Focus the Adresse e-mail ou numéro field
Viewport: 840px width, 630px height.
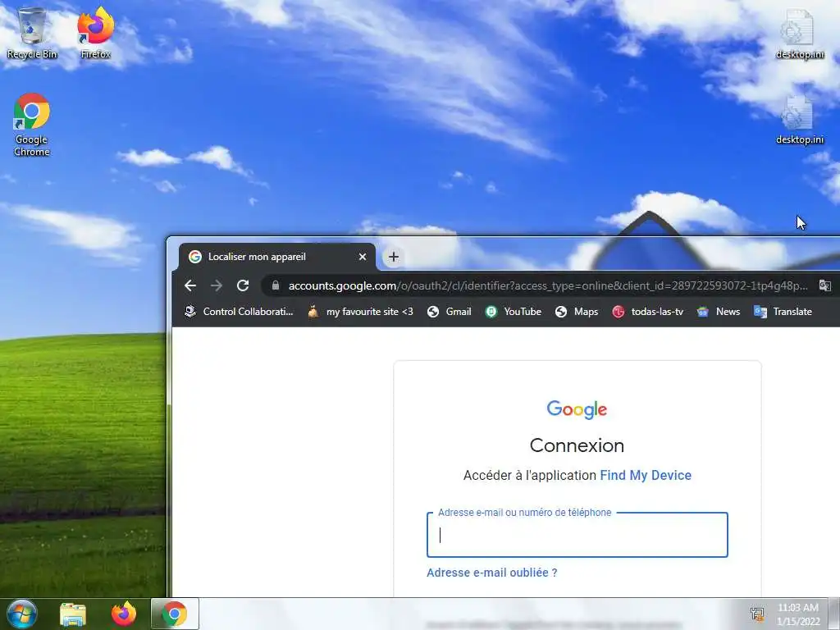point(577,535)
